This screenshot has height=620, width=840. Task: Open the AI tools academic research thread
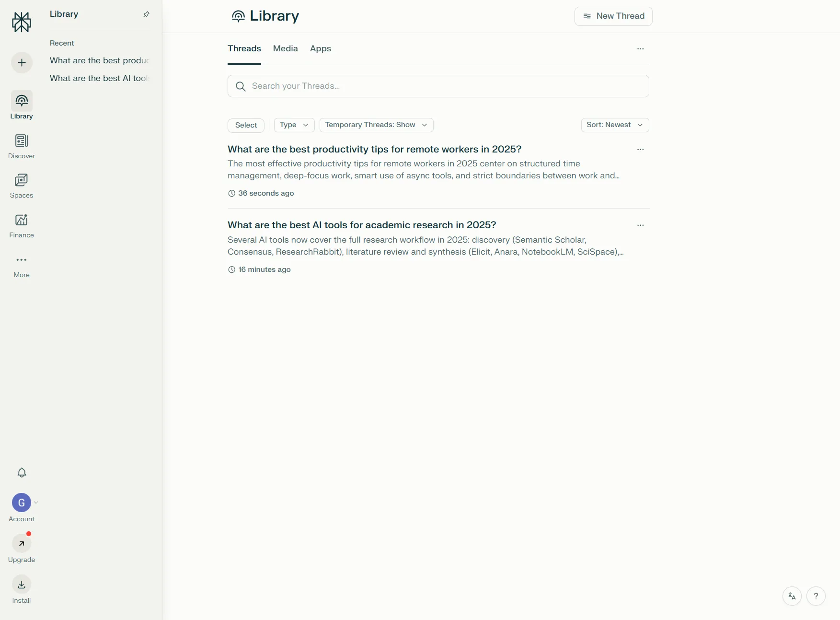(362, 225)
